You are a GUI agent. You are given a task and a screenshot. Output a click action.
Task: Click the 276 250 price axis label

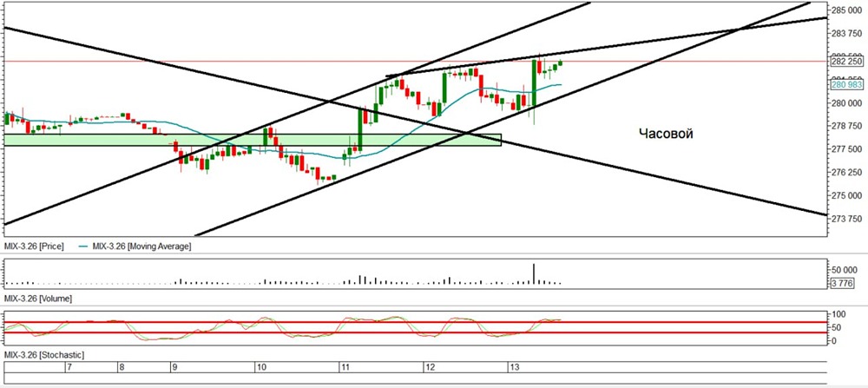click(846, 172)
